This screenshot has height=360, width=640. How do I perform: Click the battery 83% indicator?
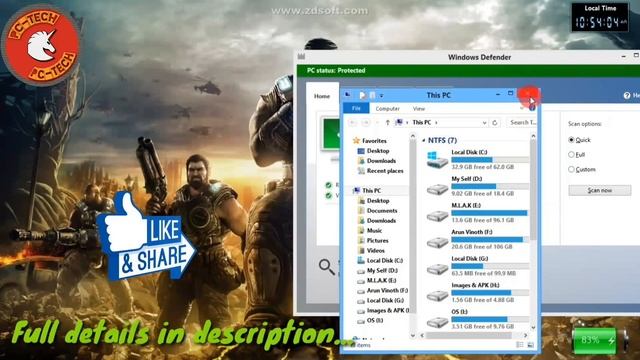pos(599,340)
